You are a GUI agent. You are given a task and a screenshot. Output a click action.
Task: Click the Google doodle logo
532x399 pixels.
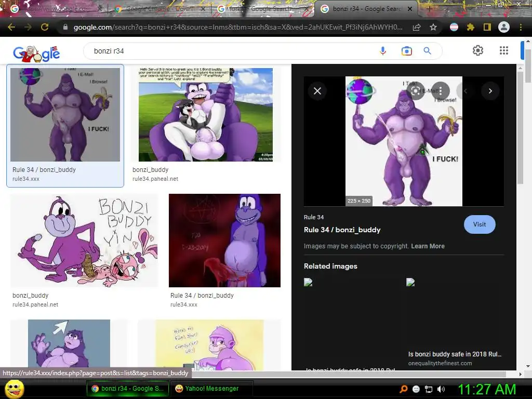point(36,54)
